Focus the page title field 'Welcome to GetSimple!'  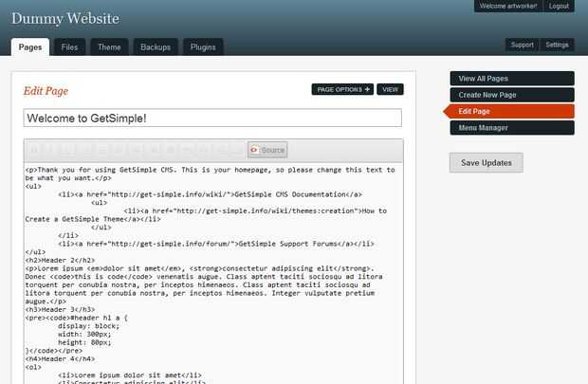point(212,119)
